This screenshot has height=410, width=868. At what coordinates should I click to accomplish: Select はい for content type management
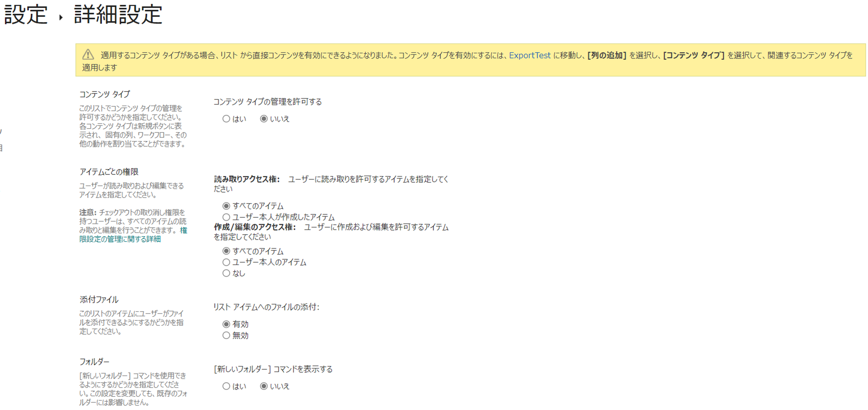coord(226,119)
